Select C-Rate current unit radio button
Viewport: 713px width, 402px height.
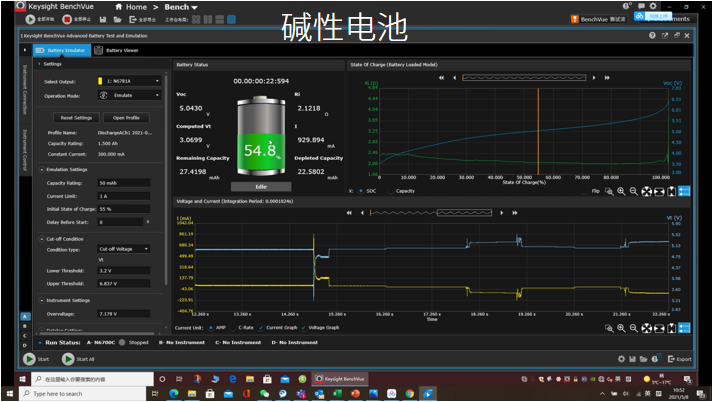coord(233,327)
